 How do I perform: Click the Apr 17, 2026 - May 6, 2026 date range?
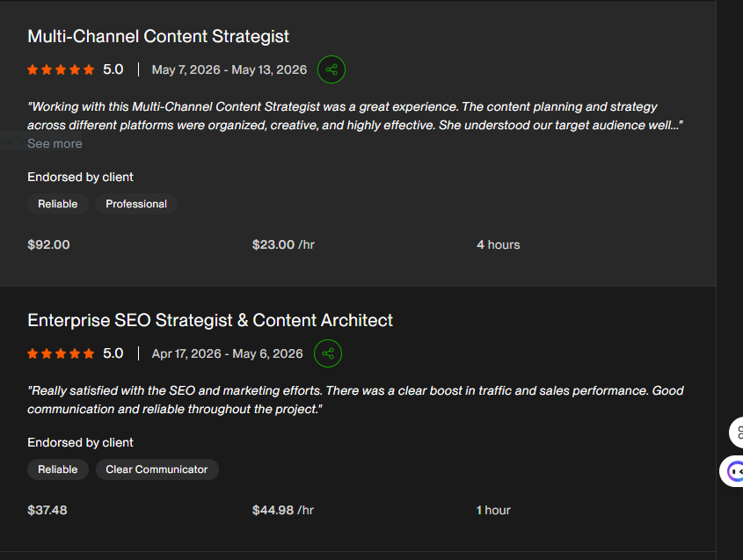[x=228, y=353]
